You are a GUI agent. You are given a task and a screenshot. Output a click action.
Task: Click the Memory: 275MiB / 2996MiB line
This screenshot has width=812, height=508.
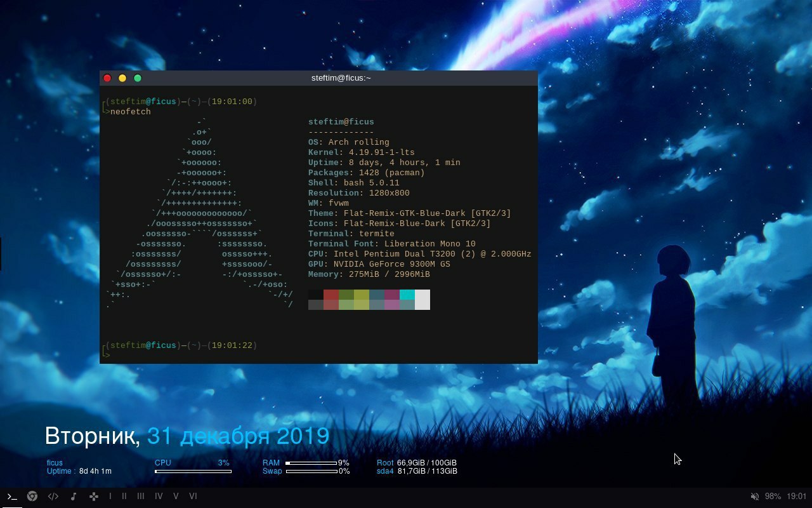[369, 274]
